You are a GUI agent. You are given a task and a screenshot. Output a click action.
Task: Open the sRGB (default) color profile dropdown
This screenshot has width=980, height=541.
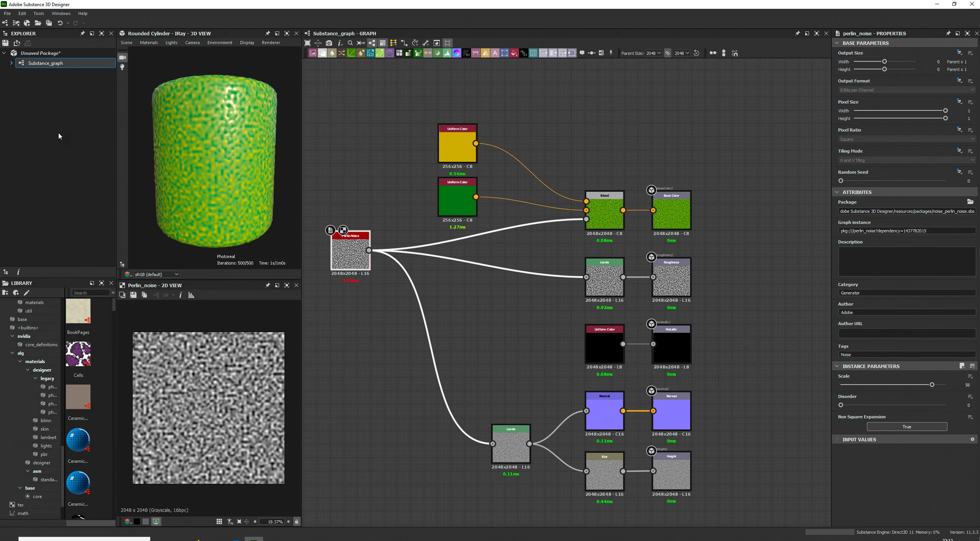[x=156, y=274]
